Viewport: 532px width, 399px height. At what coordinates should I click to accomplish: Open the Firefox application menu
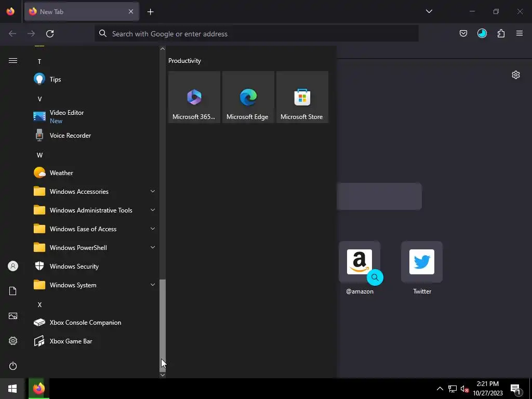point(519,34)
